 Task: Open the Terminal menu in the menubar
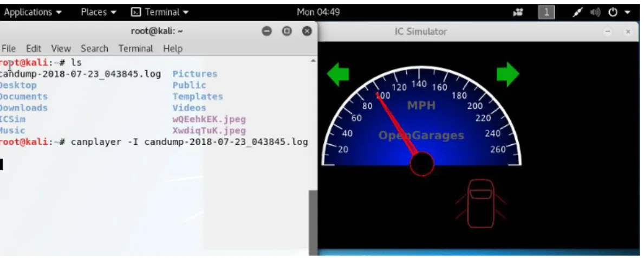pyautogui.click(x=135, y=48)
